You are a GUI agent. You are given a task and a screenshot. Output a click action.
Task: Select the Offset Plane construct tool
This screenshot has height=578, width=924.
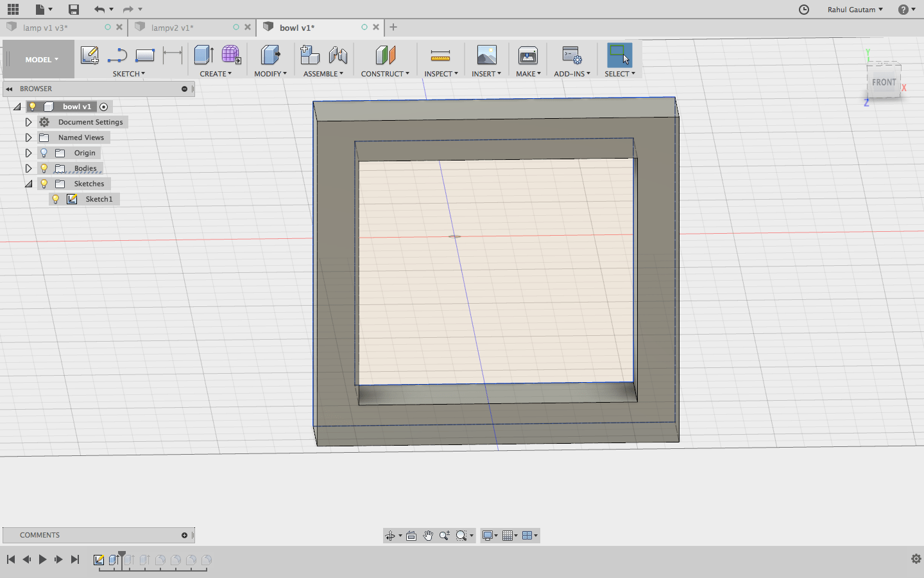[x=385, y=55]
